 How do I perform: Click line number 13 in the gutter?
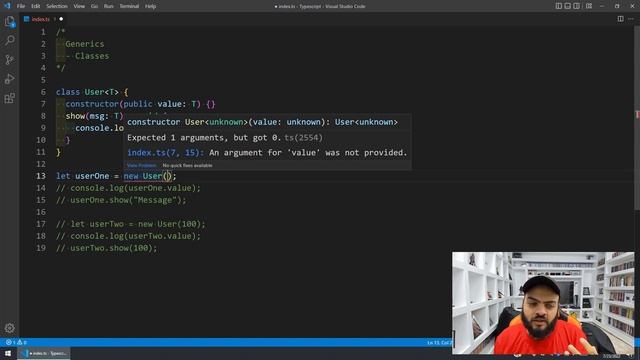coord(41,176)
